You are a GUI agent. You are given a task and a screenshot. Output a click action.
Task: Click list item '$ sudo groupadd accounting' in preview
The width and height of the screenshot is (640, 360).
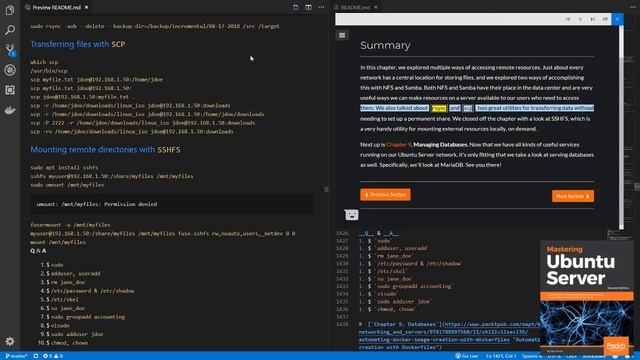tap(86, 317)
